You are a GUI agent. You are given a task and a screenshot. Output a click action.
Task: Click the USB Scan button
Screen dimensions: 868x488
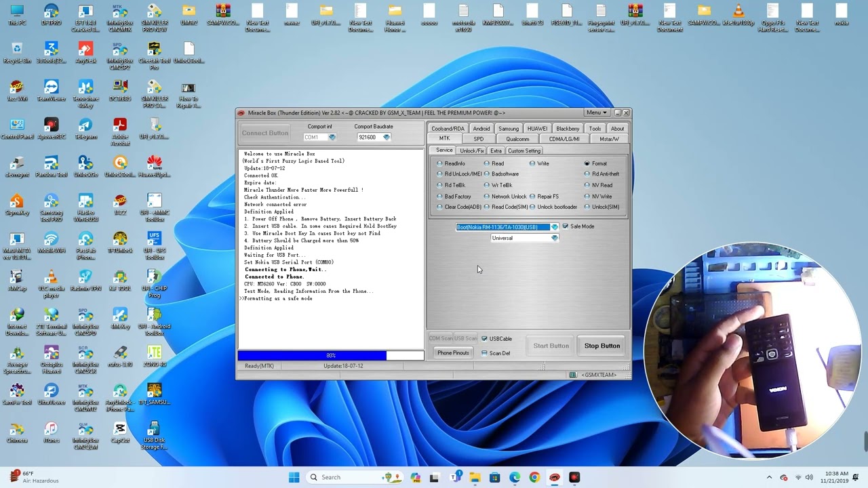(x=466, y=339)
